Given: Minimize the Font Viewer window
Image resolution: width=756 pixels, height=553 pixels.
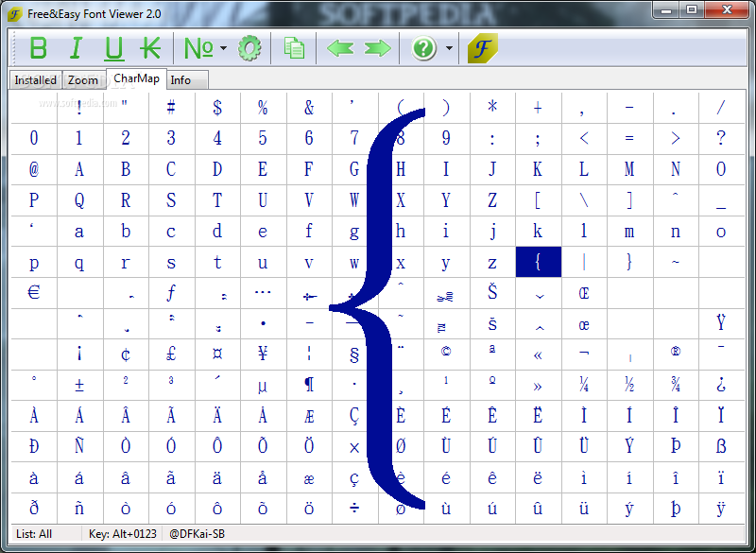Looking at the screenshot, I should tap(666, 9).
